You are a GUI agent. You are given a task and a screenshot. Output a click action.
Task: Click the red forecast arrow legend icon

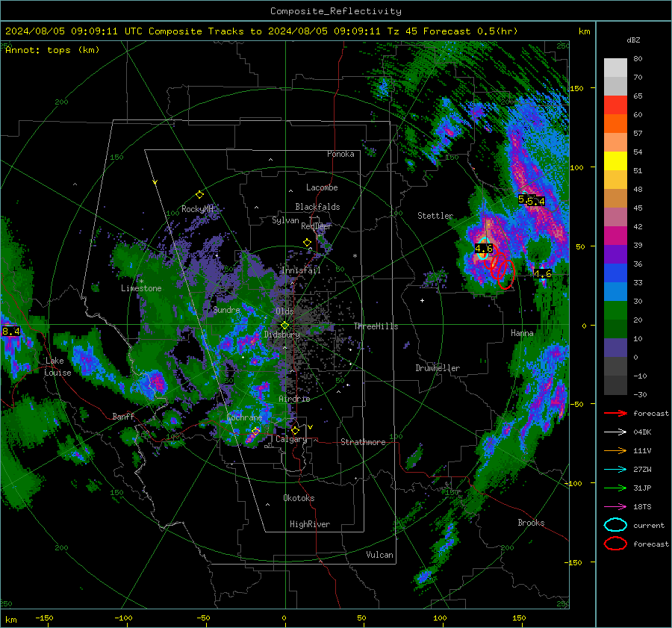(x=615, y=413)
